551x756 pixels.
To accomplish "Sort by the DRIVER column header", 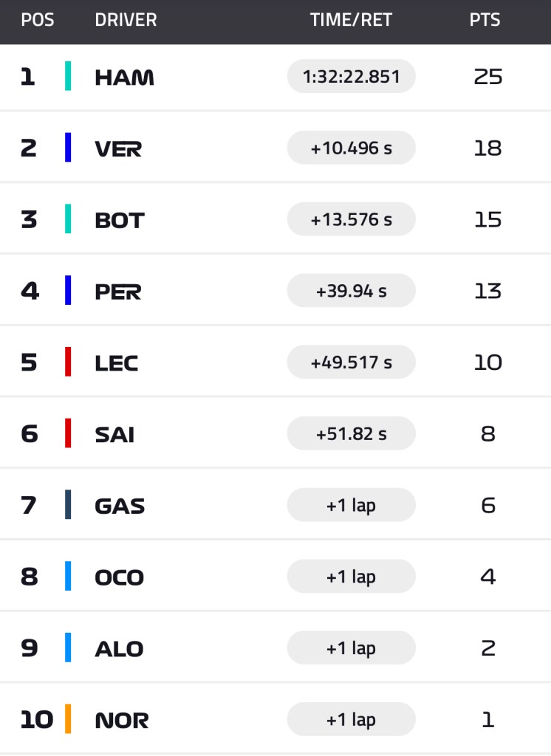I will coord(126,20).
